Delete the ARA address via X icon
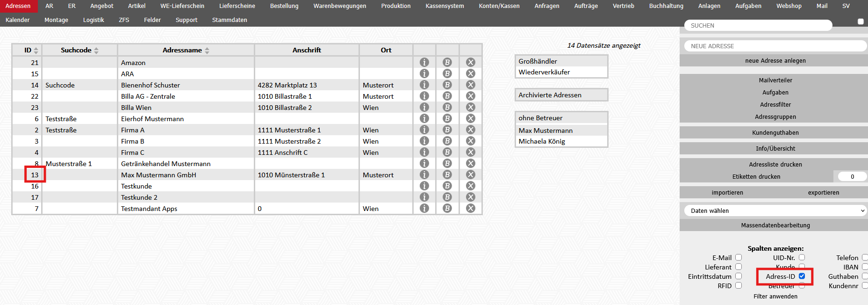The height and width of the screenshot is (305, 868). (471, 73)
